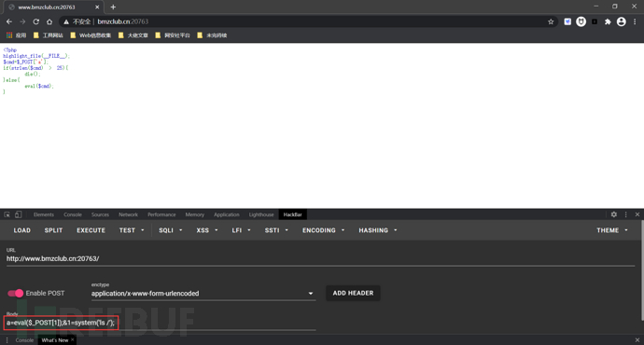The width and height of the screenshot is (644, 345).
Task: Open the user profile avatar icon
Action: coord(621,21)
